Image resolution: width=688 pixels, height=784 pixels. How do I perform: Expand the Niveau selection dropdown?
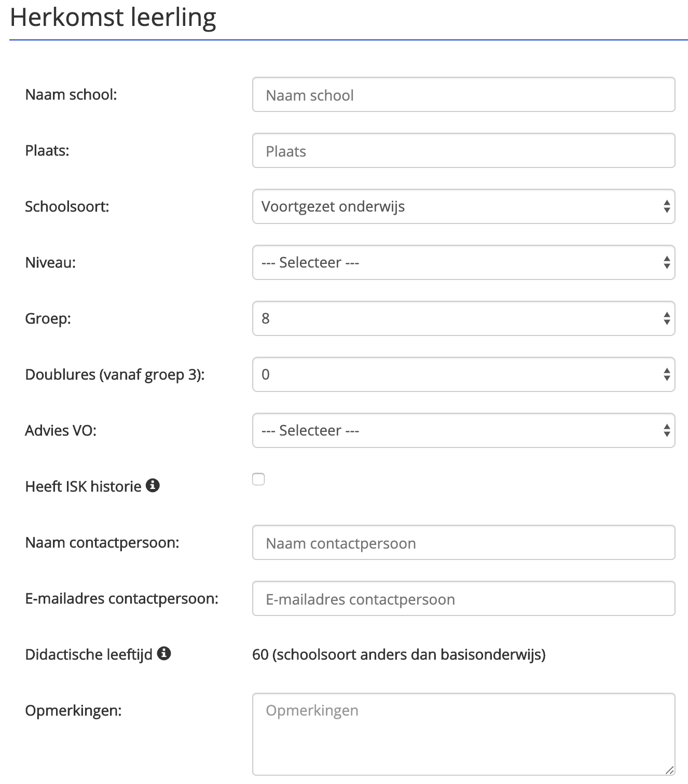pyautogui.click(x=463, y=262)
